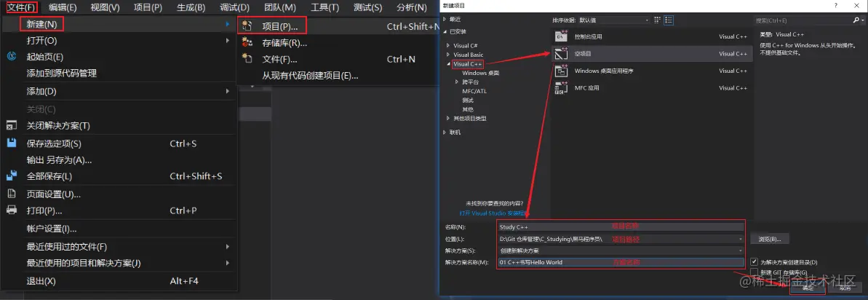Choose 帐户设置(I)...

pyautogui.click(x=52, y=229)
